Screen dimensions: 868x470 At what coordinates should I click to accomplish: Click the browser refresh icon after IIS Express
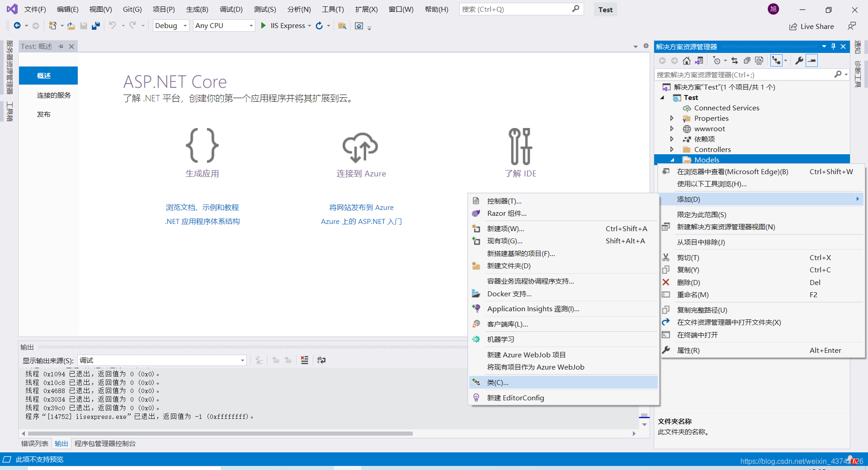tap(319, 26)
